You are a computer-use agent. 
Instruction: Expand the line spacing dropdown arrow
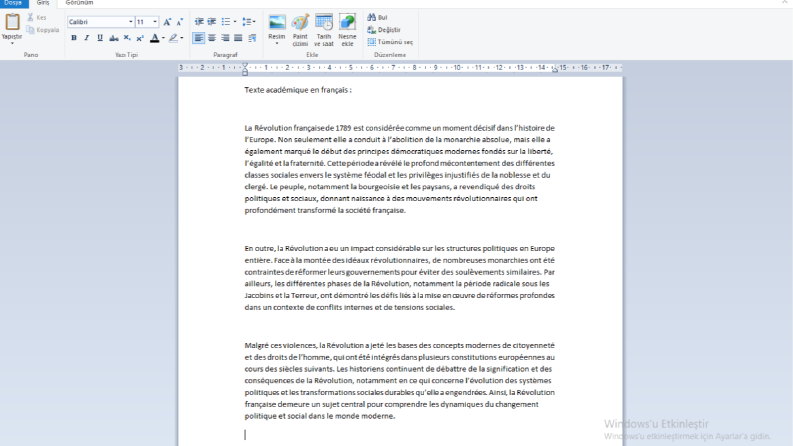(254, 22)
